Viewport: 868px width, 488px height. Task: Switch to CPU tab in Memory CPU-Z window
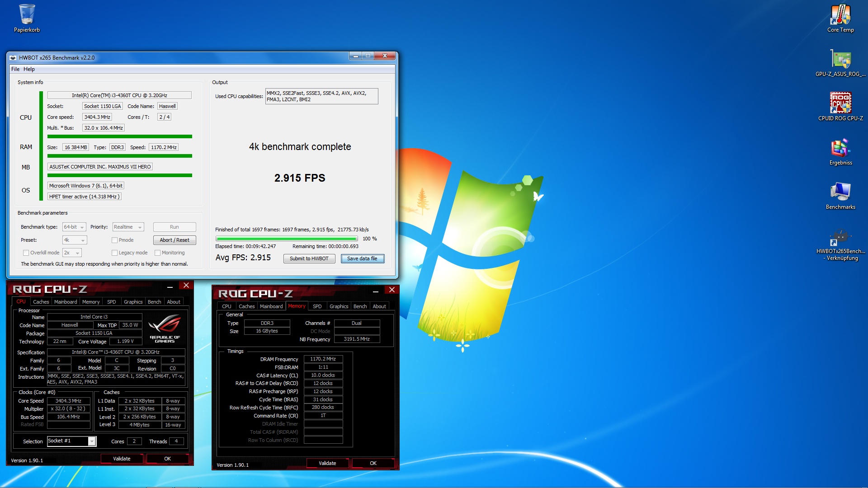click(x=226, y=306)
